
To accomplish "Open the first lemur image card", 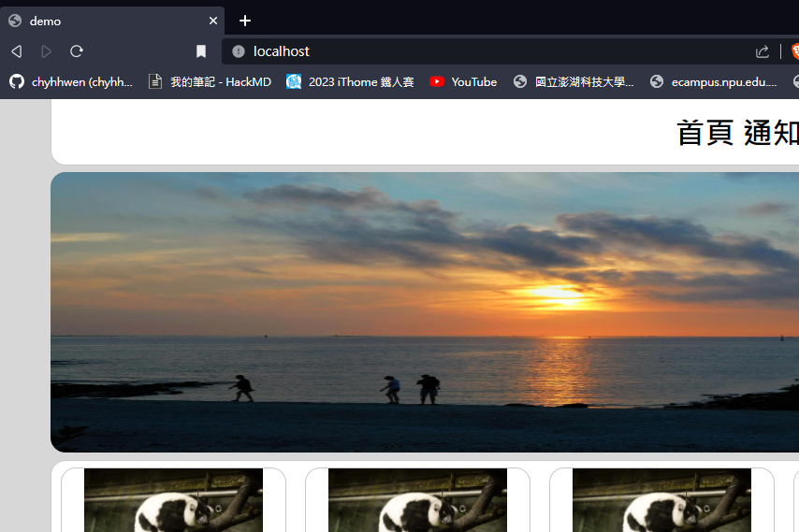I will pos(173,500).
